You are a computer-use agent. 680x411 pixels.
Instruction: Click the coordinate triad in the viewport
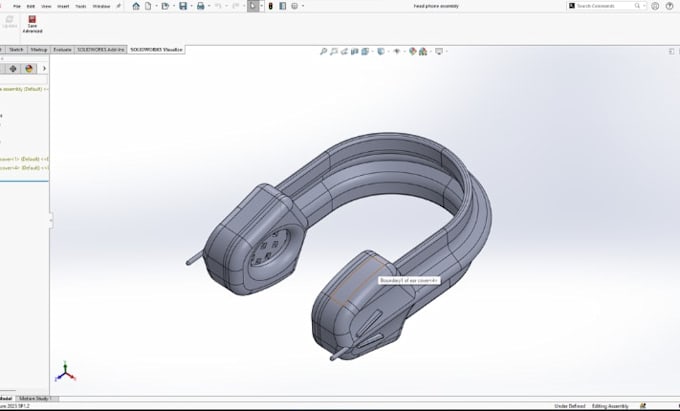[65, 372]
